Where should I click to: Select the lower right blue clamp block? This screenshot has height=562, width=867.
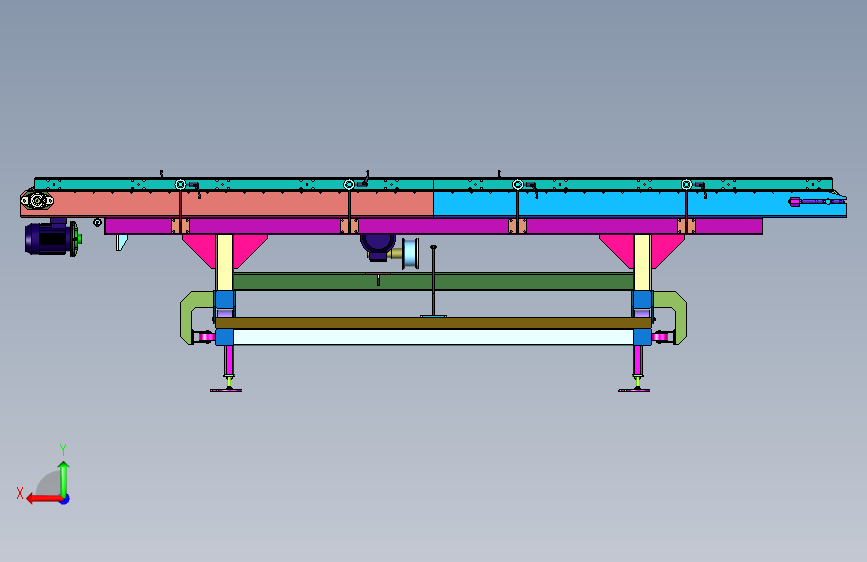642,337
